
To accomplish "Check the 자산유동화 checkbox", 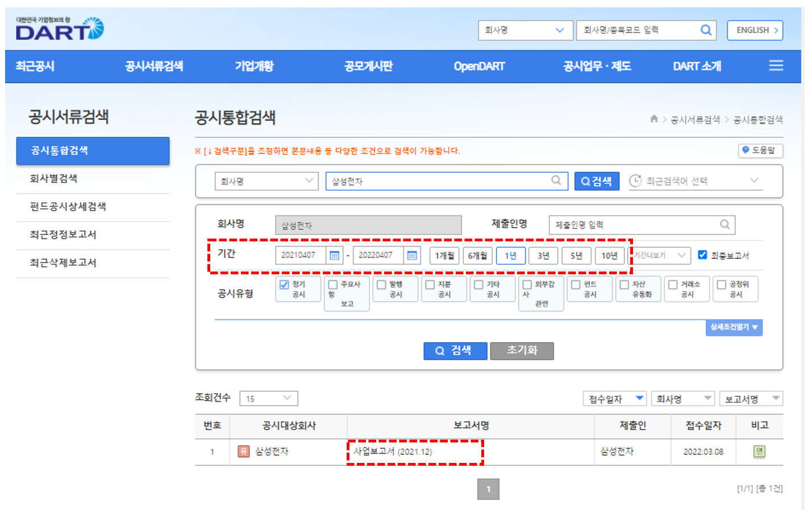I will [624, 285].
